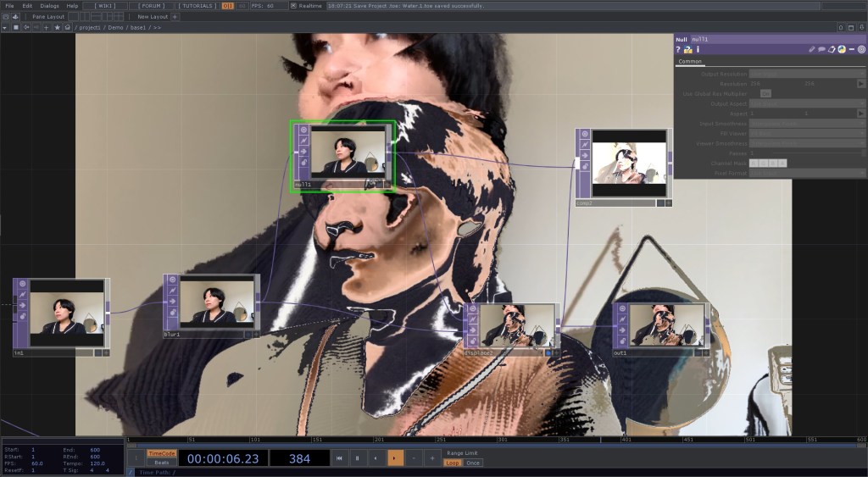
Task: Toggle the Realtime checkbox
Action: (x=293, y=6)
